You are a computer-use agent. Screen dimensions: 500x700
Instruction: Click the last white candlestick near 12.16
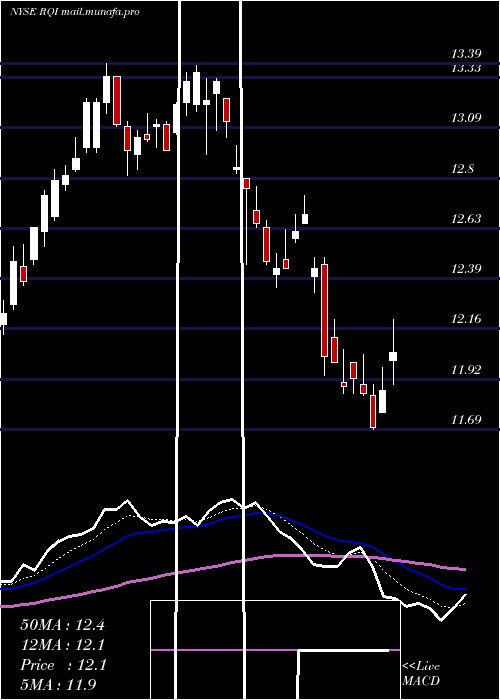[x=393, y=356]
